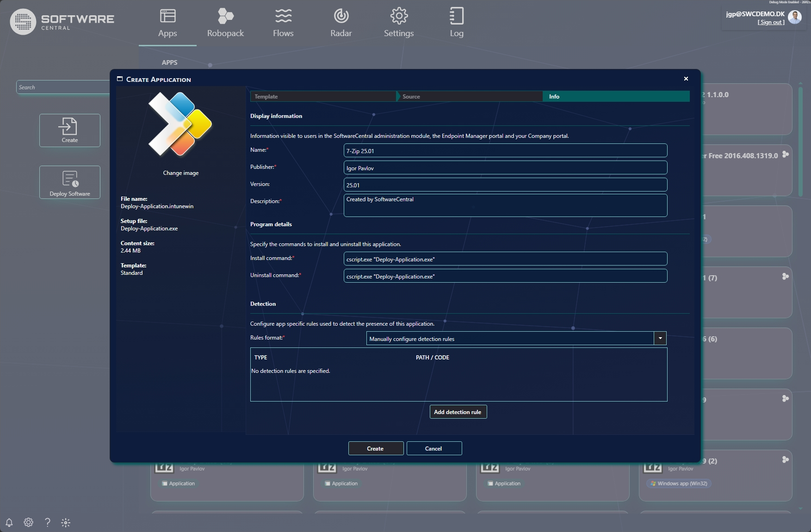Image resolution: width=811 pixels, height=532 pixels.
Task: Click the dialog title window icon
Action: pos(120,79)
